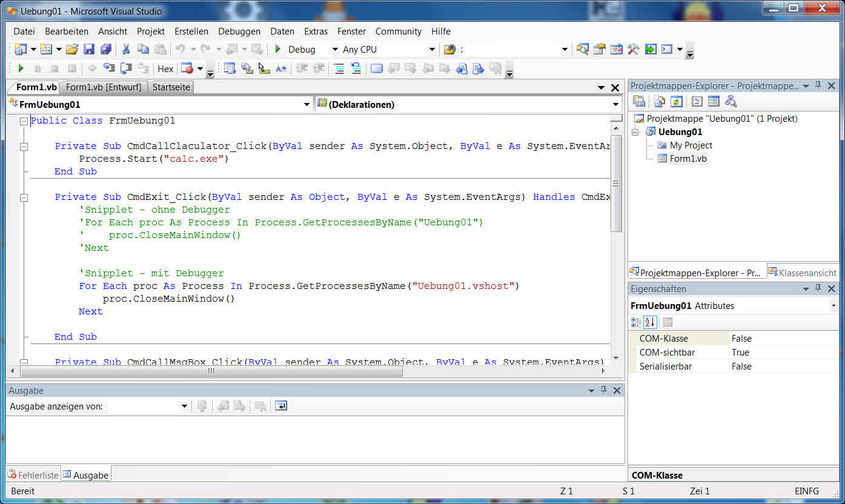Switch to the Fehlerliste tab
This screenshot has height=504, width=845.
[34, 475]
